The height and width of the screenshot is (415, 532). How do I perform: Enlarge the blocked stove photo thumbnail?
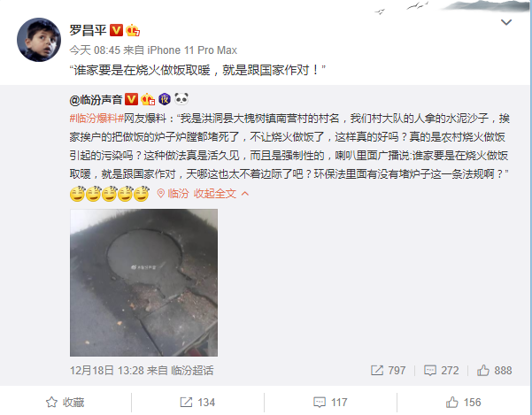point(144,282)
